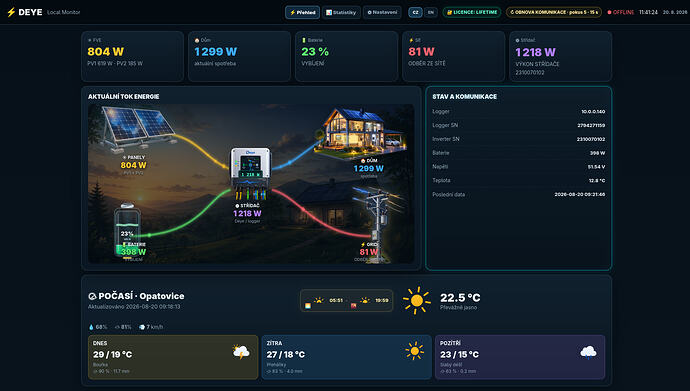Click the FVE 804 W card

(x=132, y=56)
